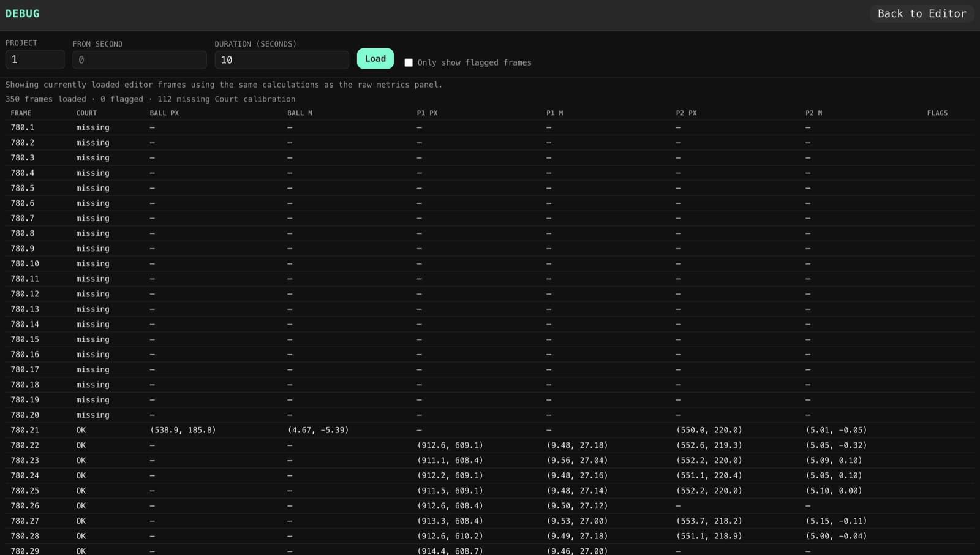This screenshot has height=555, width=980.
Task: Click ball meters value (4.67, -5.39)
Action: (x=318, y=430)
